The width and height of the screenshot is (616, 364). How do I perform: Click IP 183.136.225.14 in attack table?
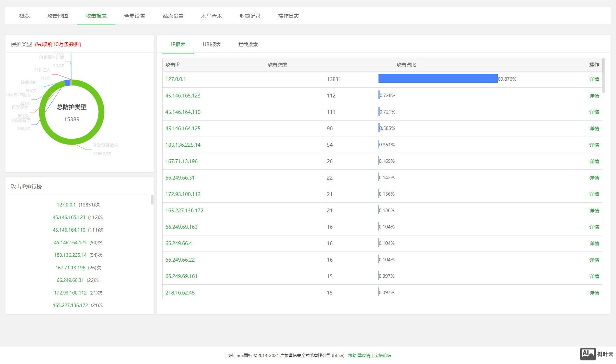click(x=183, y=145)
